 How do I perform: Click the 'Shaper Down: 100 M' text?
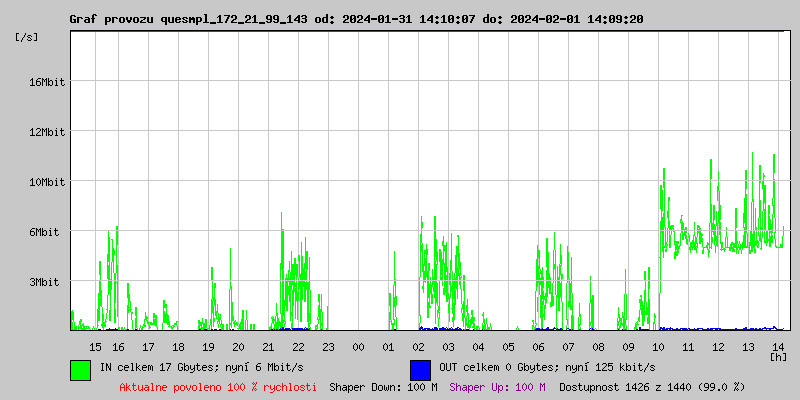[x=383, y=386]
